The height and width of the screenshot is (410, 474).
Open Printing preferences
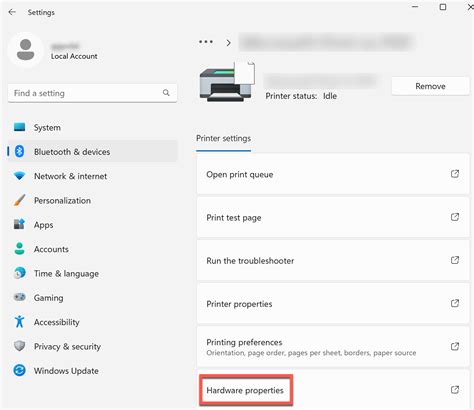(333, 347)
